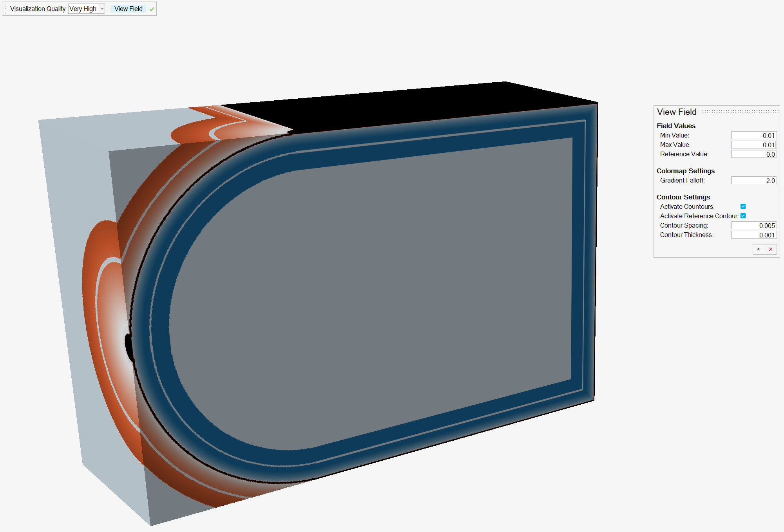Click the Visualization Quality label

(38, 9)
